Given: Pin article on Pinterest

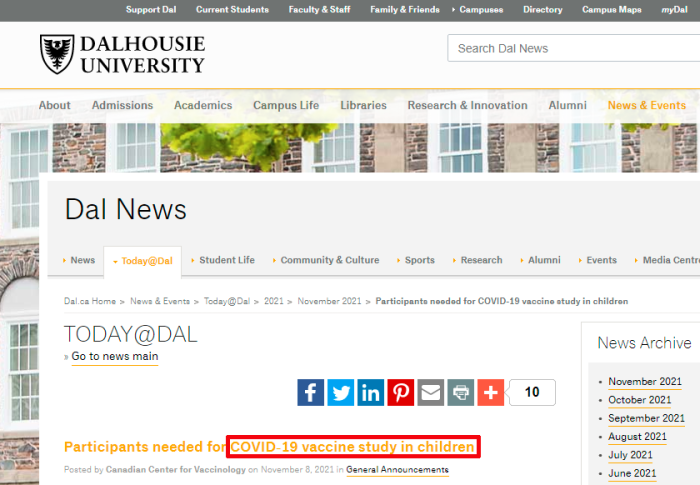Looking at the screenshot, I should 400,393.
